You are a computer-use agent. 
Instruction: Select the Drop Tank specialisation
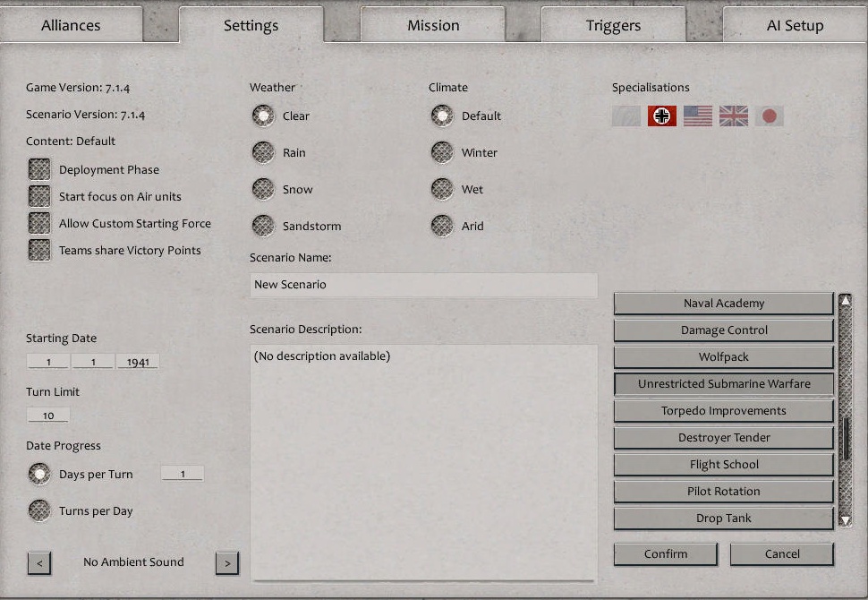pyautogui.click(x=724, y=518)
